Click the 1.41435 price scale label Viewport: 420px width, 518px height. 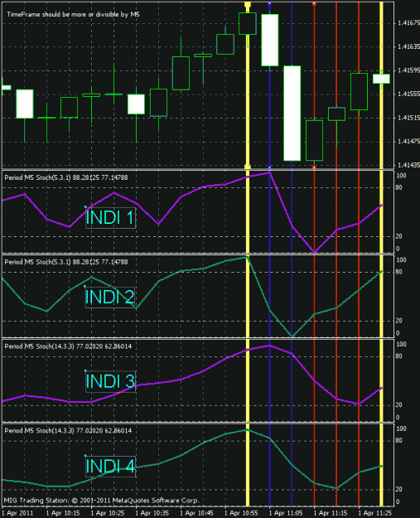click(x=408, y=165)
